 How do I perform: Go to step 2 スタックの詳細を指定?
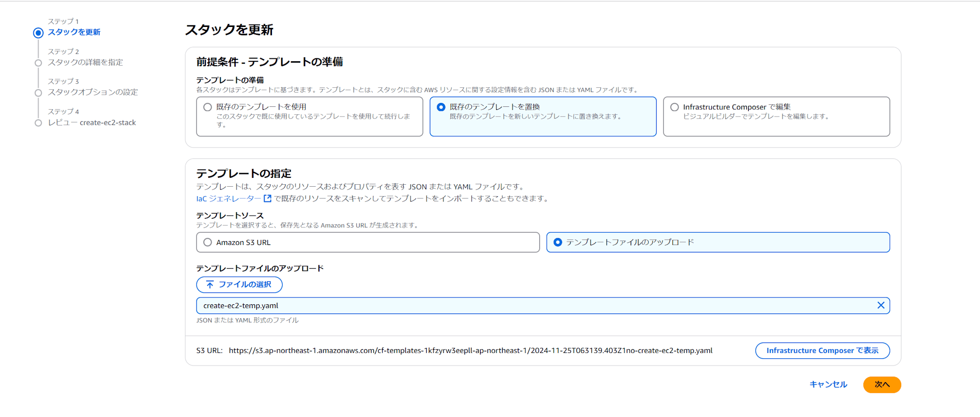coord(85,63)
